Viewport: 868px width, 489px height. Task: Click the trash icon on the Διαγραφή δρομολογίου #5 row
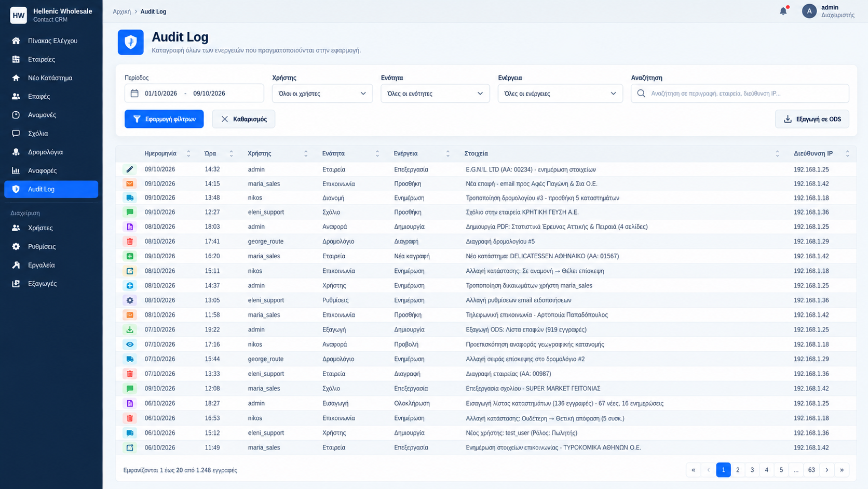[x=130, y=241]
